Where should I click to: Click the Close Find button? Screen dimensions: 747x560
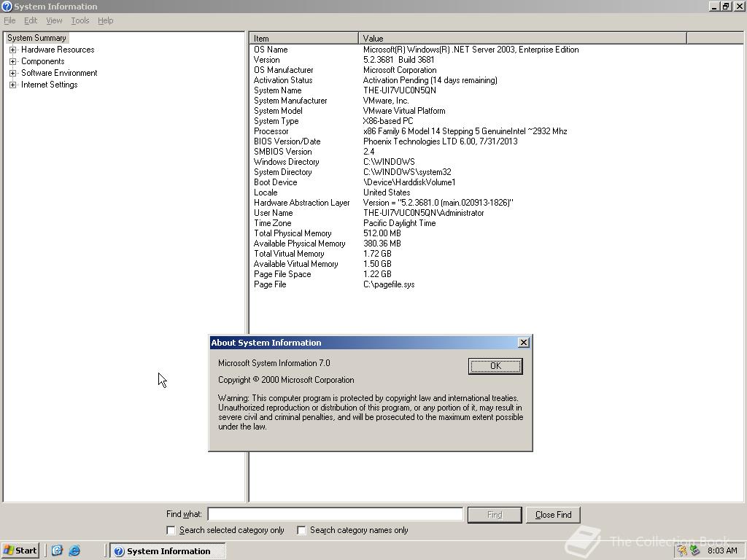pyautogui.click(x=553, y=515)
